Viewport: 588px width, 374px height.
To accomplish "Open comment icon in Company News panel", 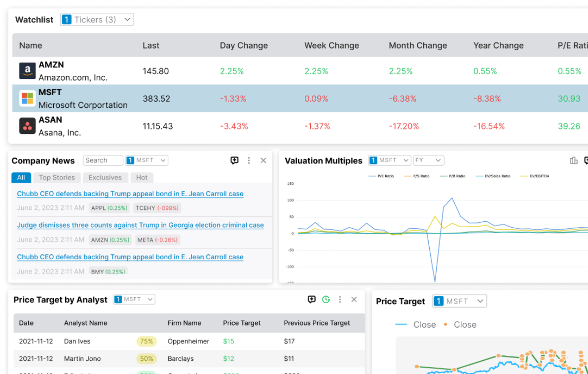I will tap(234, 161).
